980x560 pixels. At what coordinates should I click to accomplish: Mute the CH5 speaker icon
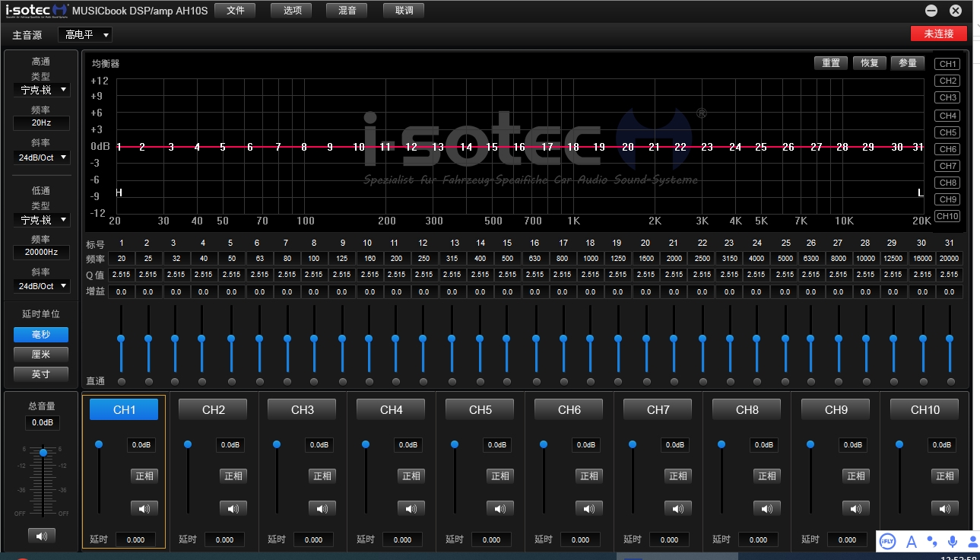tap(500, 508)
